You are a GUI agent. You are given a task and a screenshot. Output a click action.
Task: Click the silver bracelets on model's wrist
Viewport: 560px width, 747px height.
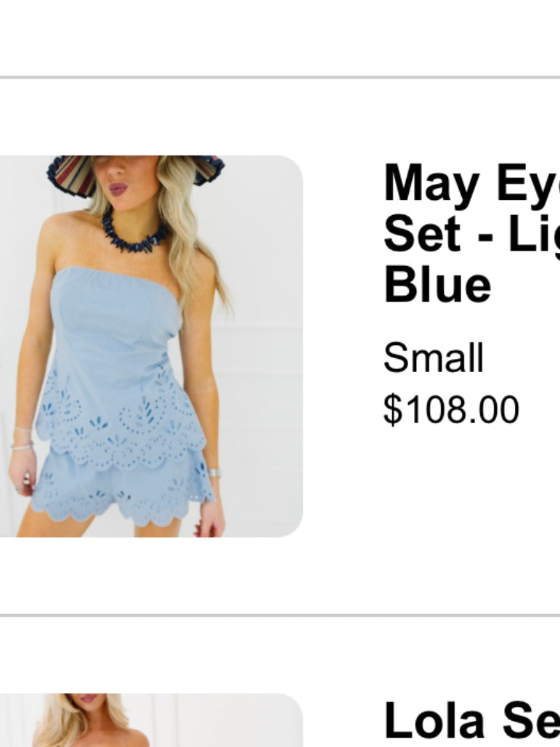[x=23, y=439]
